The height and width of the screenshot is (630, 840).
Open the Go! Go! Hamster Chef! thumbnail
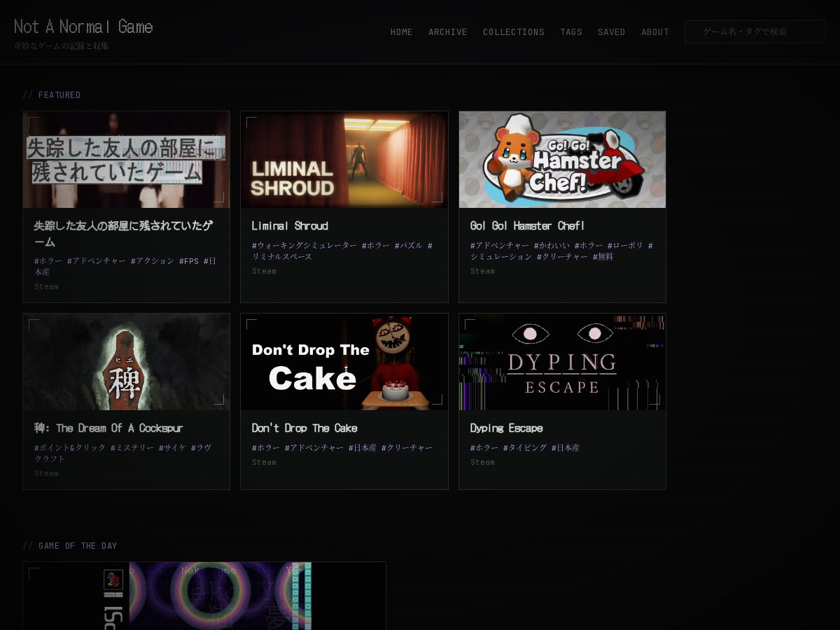tap(562, 160)
